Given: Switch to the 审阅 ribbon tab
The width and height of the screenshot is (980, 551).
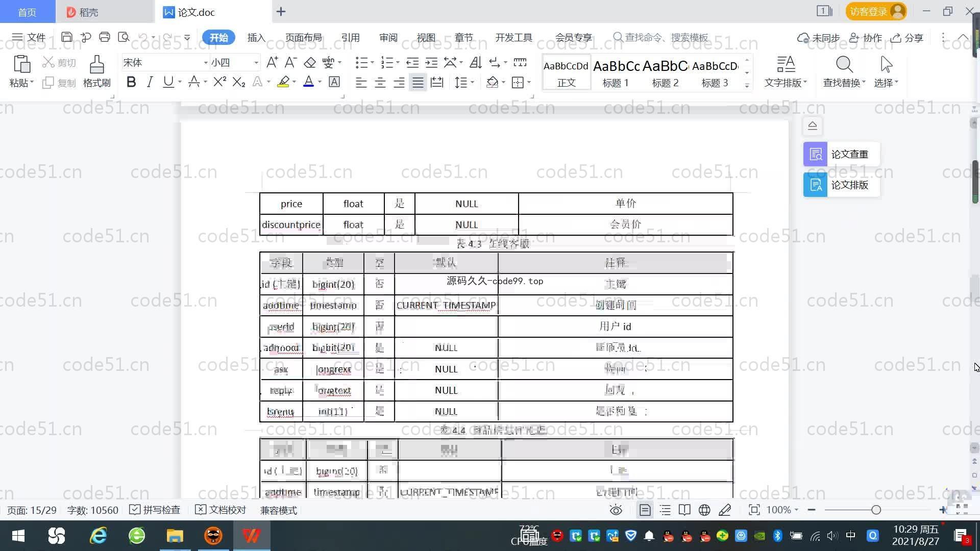Looking at the screenshot, I should point(388,37).
